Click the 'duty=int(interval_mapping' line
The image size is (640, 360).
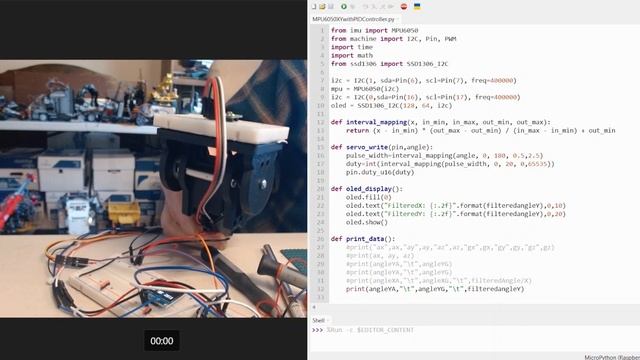click(x=450, y=164)
